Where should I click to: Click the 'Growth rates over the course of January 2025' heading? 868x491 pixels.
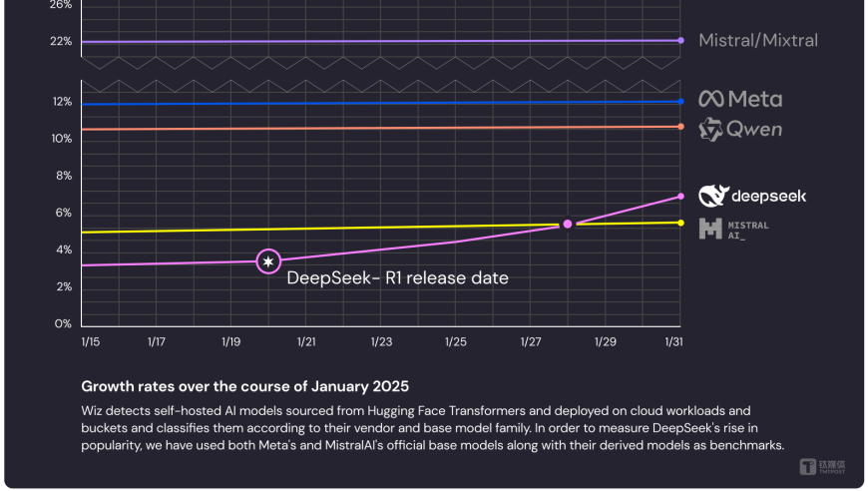(244, 386)
